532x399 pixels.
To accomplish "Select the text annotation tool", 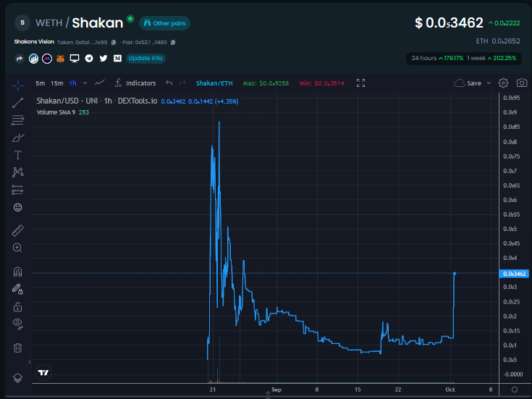I will click(17, 155).
